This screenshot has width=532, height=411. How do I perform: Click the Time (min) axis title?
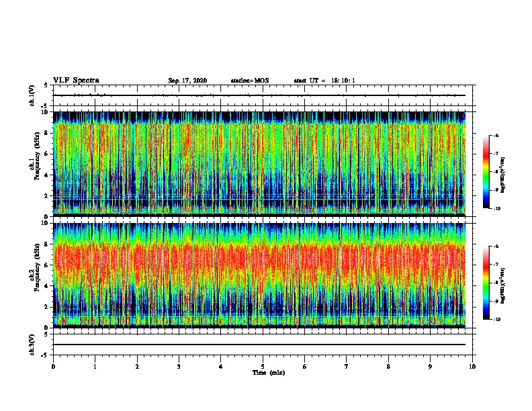pos(269,373)
